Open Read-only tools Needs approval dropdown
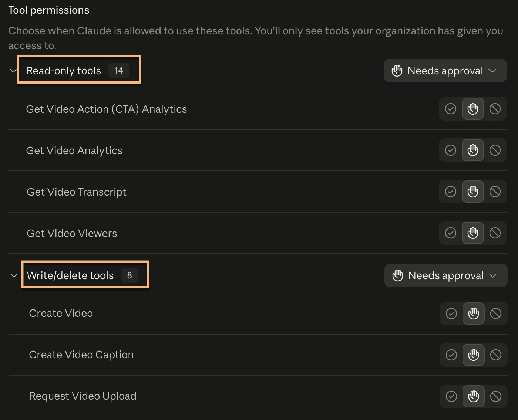518x420 pixels. click(x=445, y=71)
